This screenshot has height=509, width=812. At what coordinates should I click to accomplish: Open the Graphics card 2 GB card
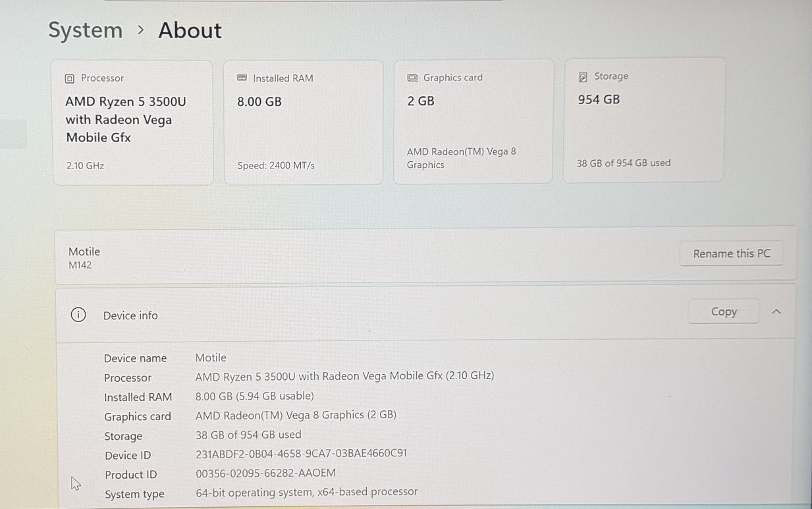coord(473,121)
